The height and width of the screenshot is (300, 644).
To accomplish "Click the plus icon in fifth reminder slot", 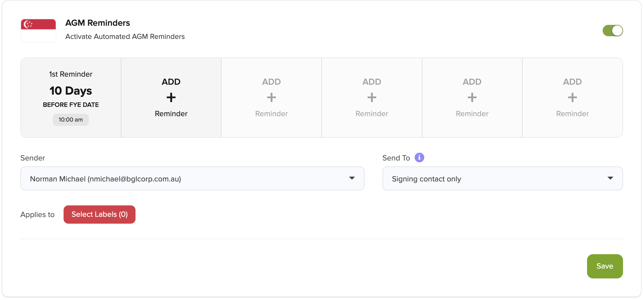I will (x=472, y=98).
